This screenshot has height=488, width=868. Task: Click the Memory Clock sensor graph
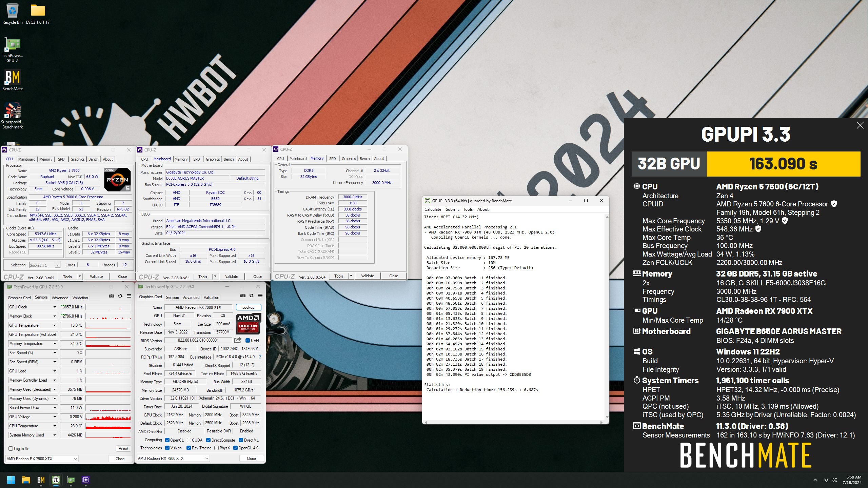pos(108,316)
